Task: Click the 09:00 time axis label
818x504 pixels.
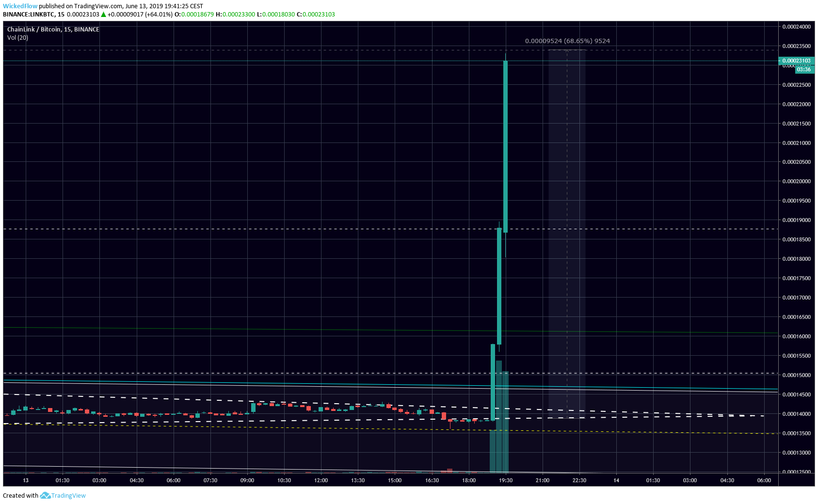Action: (247, 480)
